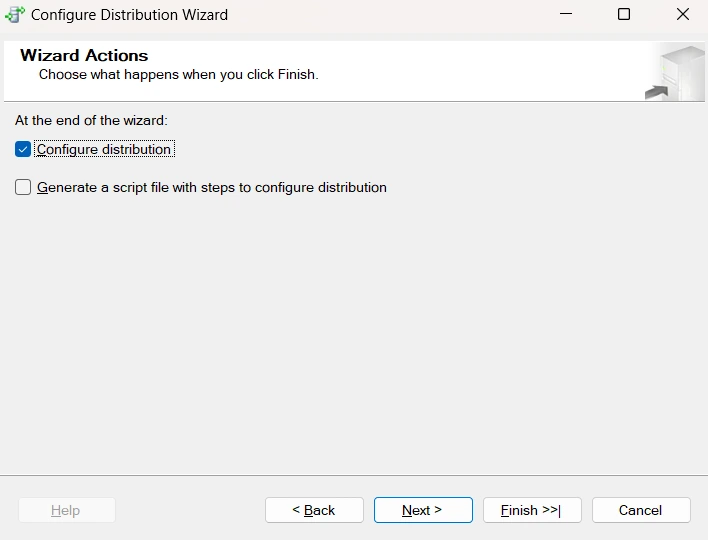Click the Wizard Actions heading
This screenshot has height=540, width=708.
point(84,56)
